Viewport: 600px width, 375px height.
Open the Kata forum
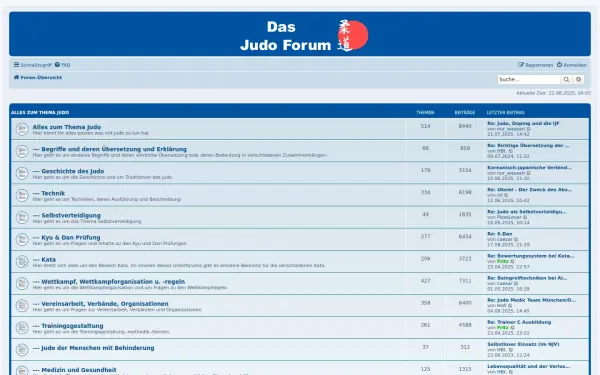pos(44,259)
